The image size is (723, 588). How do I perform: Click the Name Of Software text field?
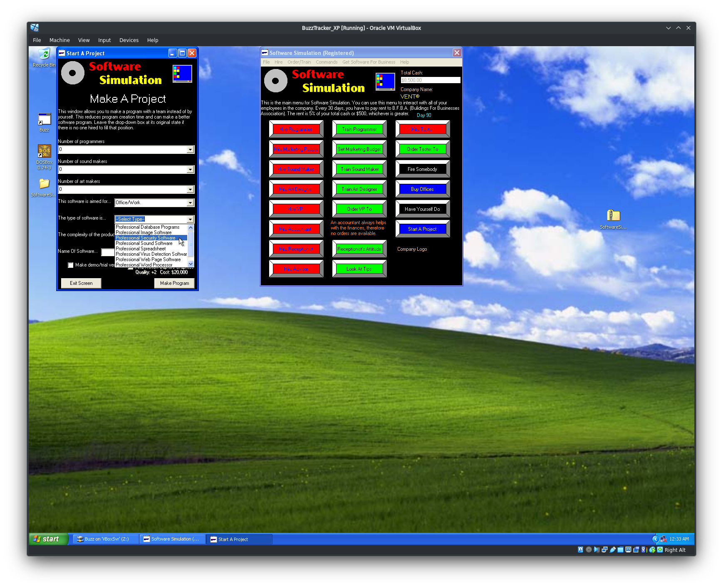tap(107, 252)
